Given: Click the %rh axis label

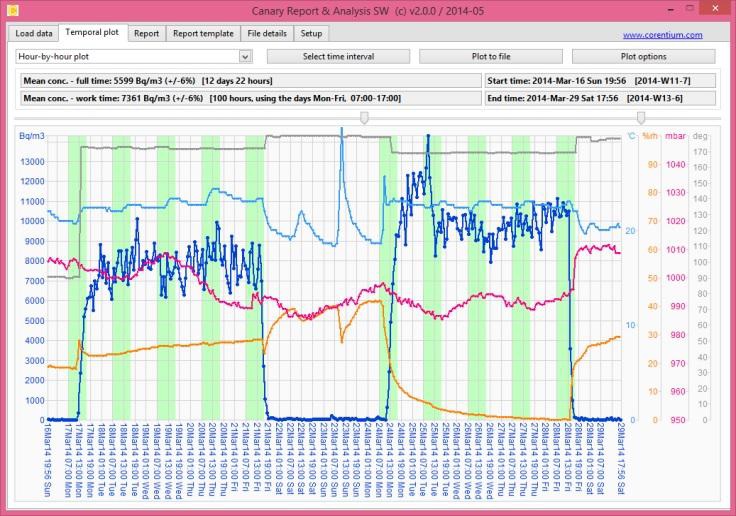Looking at the screenshot, I should tap(650, 136).
